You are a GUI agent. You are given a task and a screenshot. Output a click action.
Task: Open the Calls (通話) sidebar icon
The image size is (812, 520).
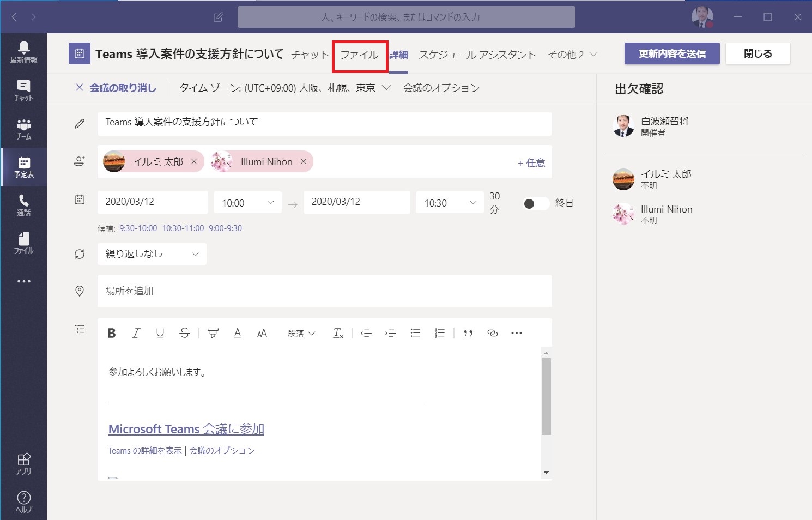coord(23,205)
